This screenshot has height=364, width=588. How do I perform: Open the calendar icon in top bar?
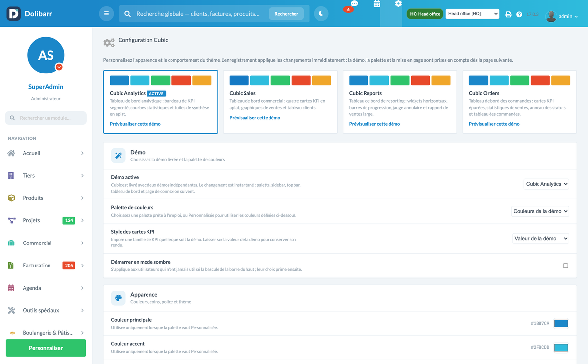click(377, 4)
